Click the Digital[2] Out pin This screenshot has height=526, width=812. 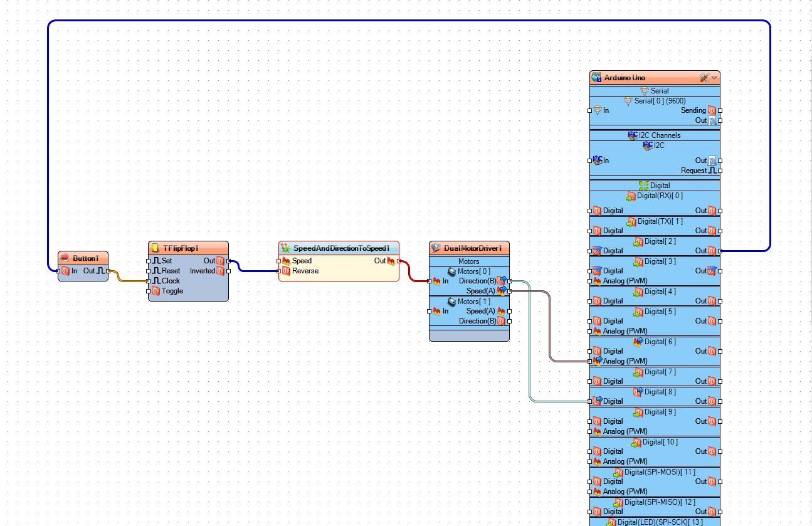[x=720, y=251]
